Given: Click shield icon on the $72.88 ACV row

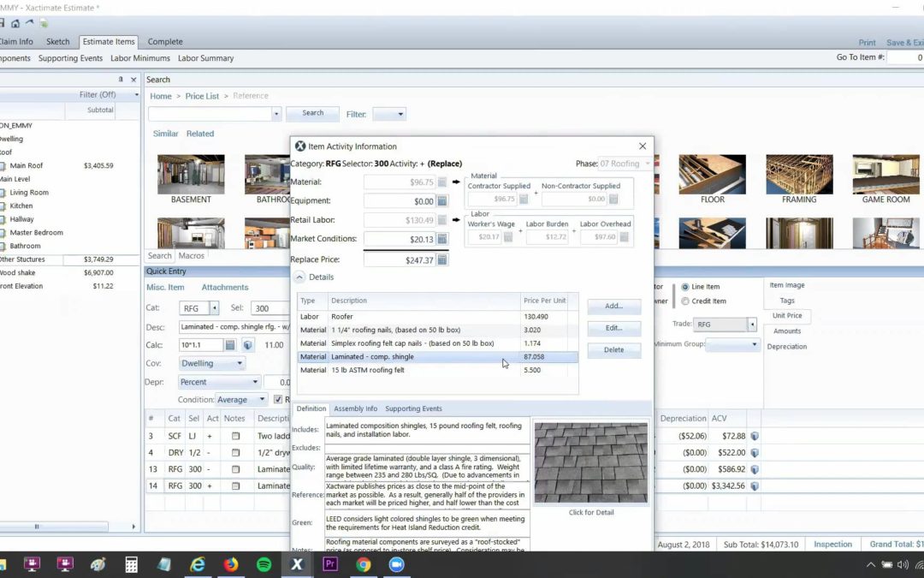Looking at the screenshot, I should click(x=755, y=436).
